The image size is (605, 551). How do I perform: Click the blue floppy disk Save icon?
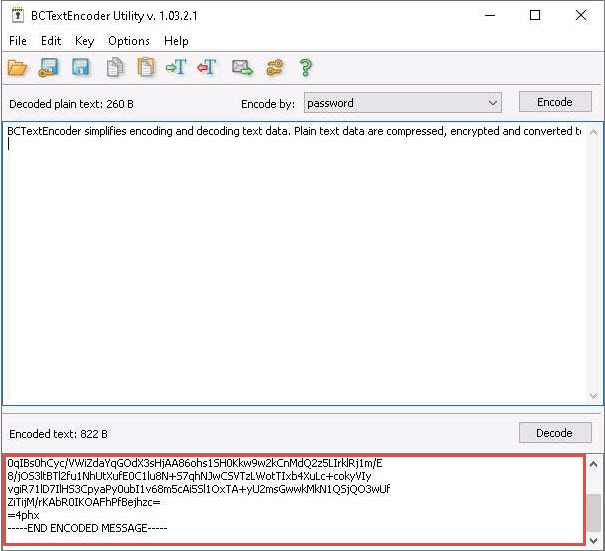tap(81, 68)
